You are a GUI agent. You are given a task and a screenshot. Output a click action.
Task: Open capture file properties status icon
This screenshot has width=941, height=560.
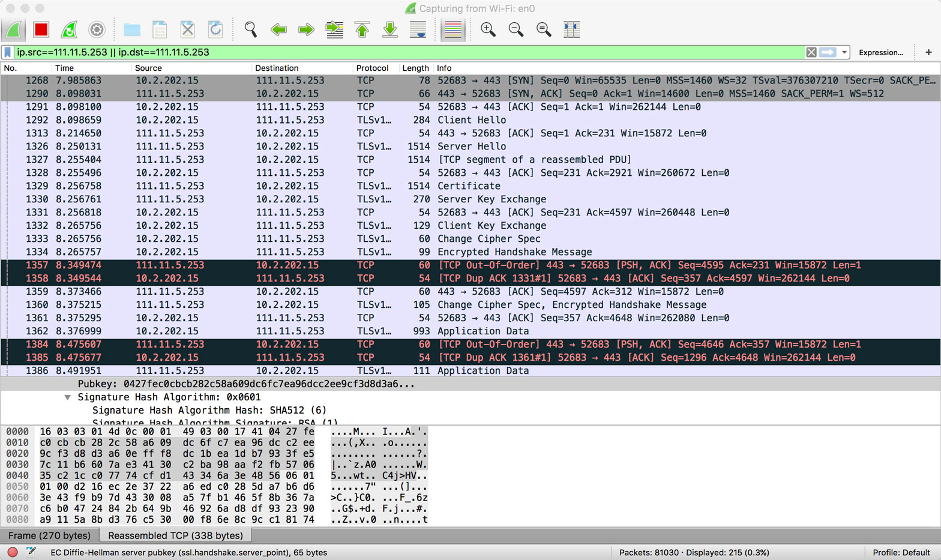(31, 552)
